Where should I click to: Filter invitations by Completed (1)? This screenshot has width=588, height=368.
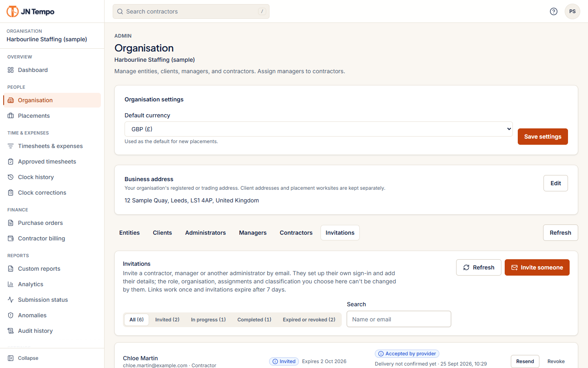(x=254, y=320)
